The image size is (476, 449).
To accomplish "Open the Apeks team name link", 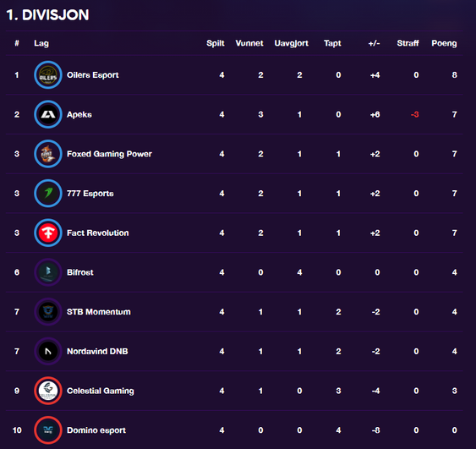I will (79, 115).
